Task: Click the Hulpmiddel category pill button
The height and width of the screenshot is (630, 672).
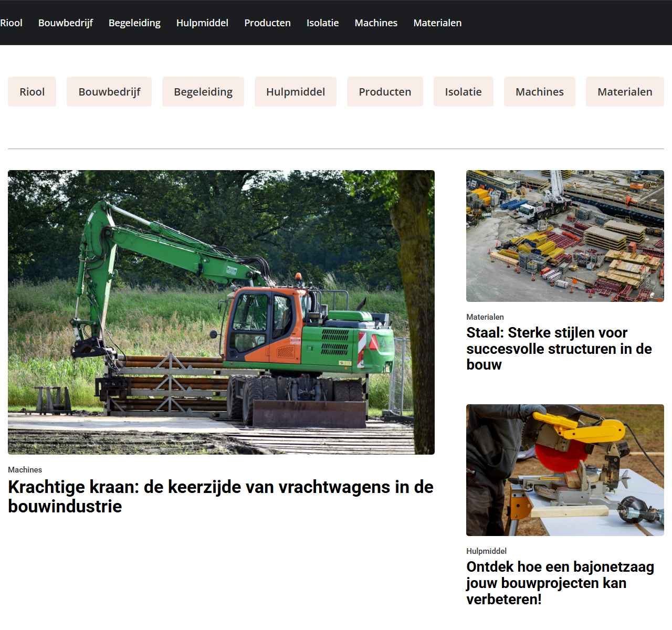Action: (x=296, y=92)
